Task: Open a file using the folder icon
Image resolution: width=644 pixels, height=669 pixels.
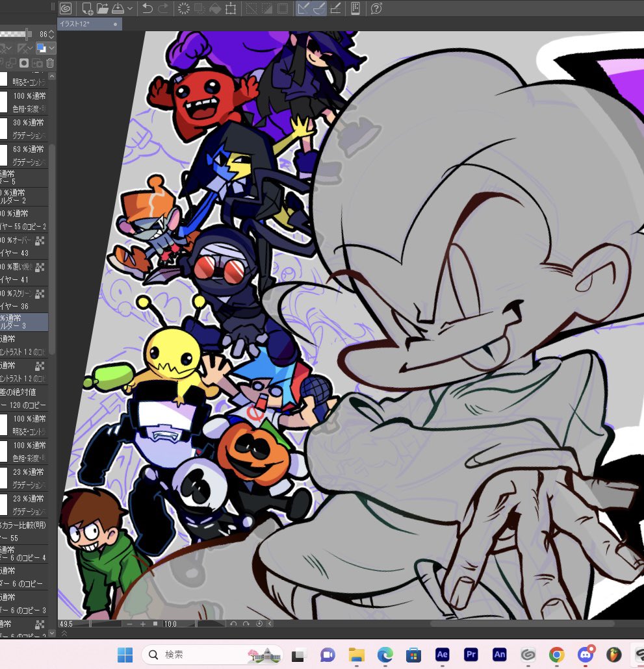Action: (x=103, y=8)
